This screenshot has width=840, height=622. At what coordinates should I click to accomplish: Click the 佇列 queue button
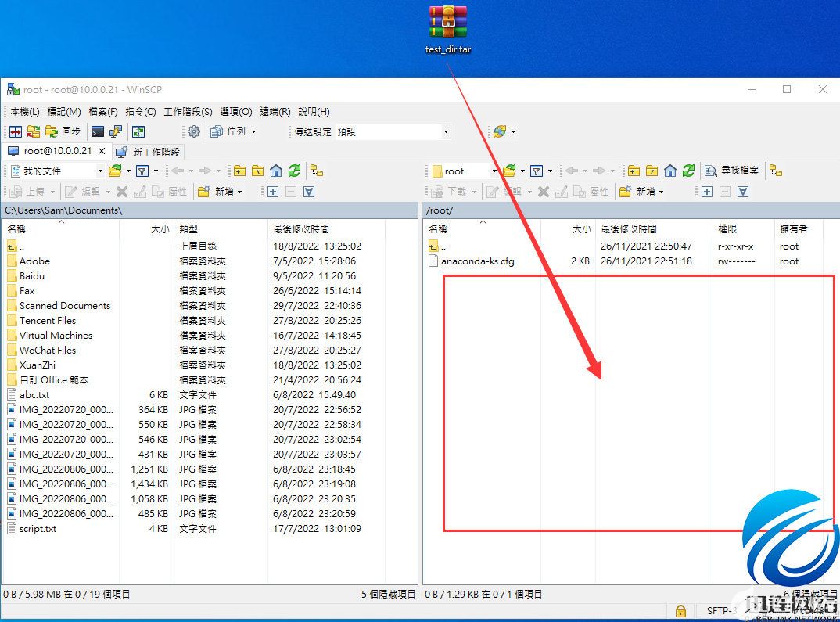[228, 131]
